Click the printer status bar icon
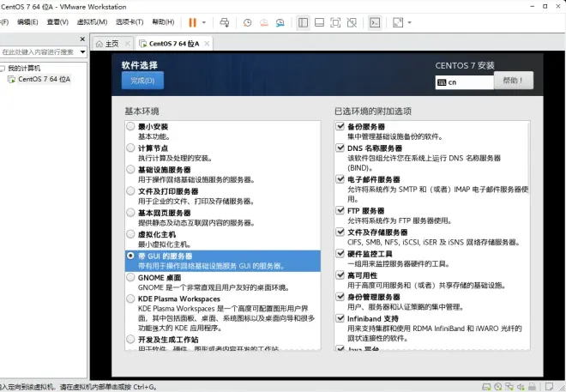The image size is (566, 392). tap(532, 387)
